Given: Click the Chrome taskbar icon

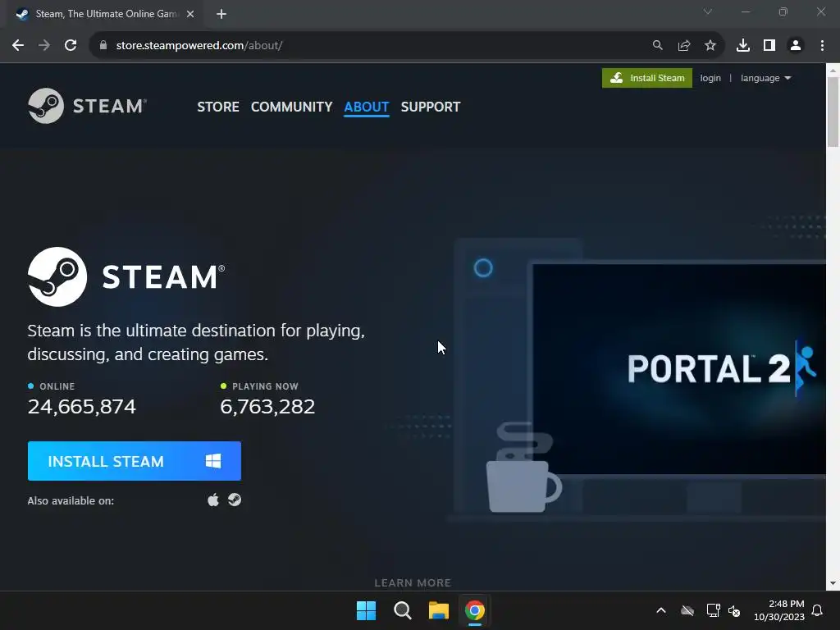Looking at the screenshot, I should (475, 610).
